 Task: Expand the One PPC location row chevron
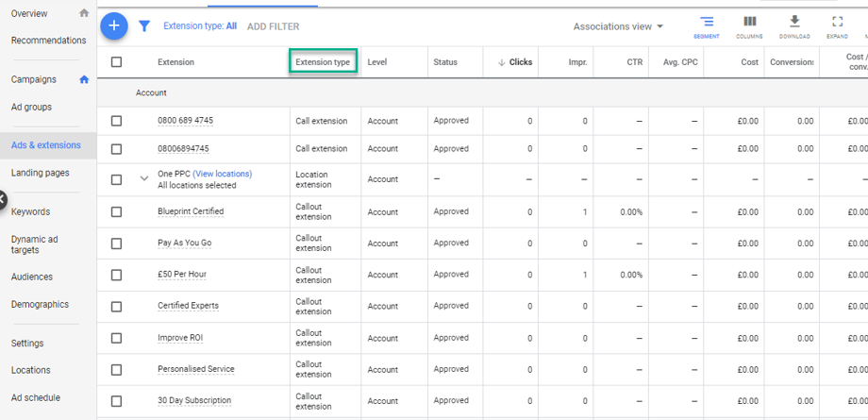tap(144, 179)
